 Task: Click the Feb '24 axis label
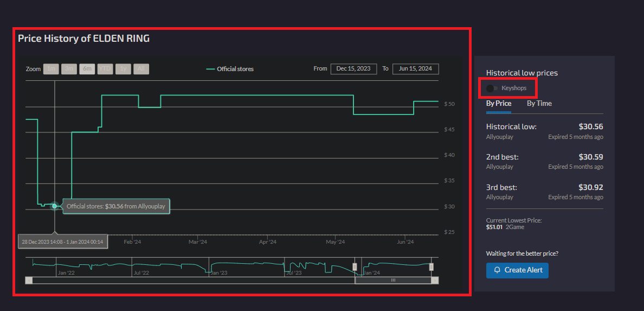click(132, 242)
